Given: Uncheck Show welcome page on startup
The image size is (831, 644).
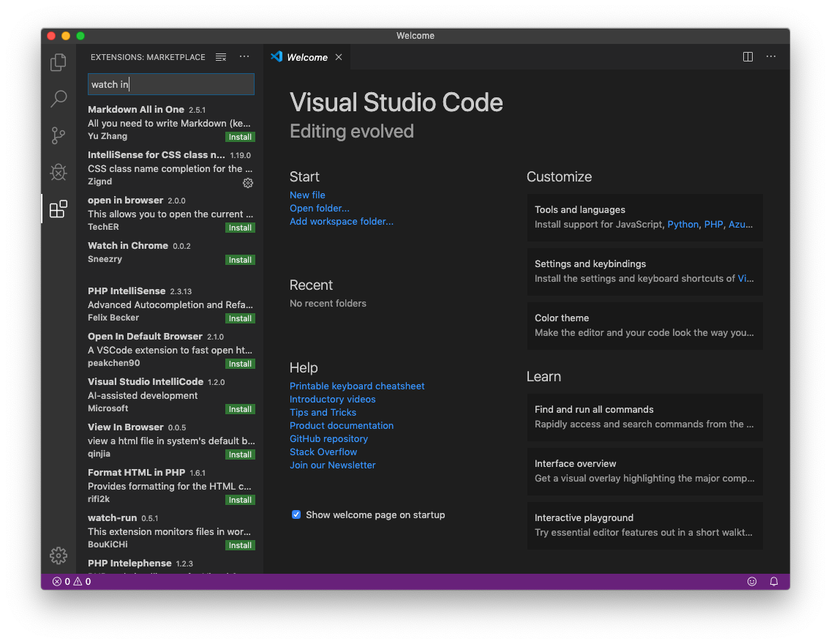Looking at the screenshot, I should pos(296,514).
